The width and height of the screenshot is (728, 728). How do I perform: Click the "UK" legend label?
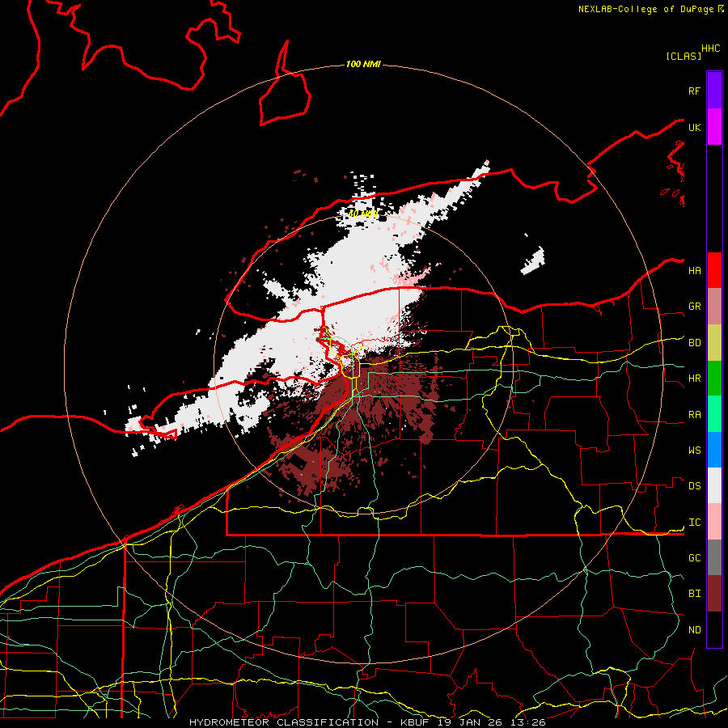tap(694, 127)
